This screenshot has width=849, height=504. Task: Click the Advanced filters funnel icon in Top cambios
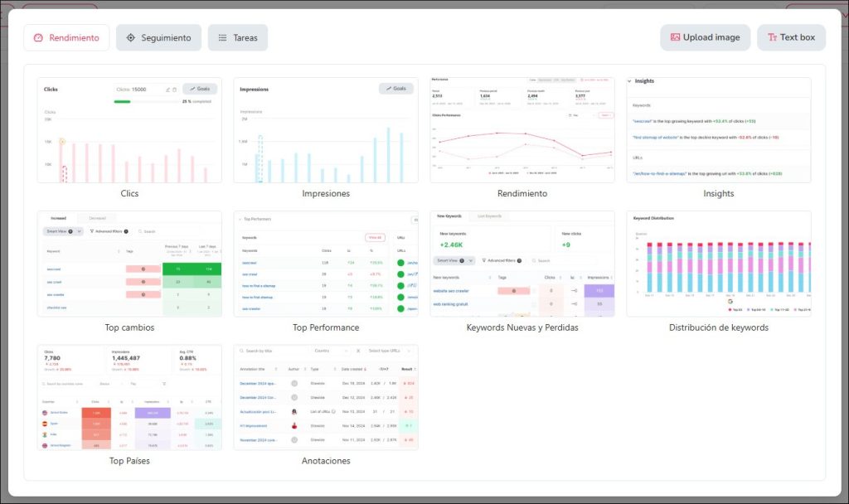(x=92, y=231)
